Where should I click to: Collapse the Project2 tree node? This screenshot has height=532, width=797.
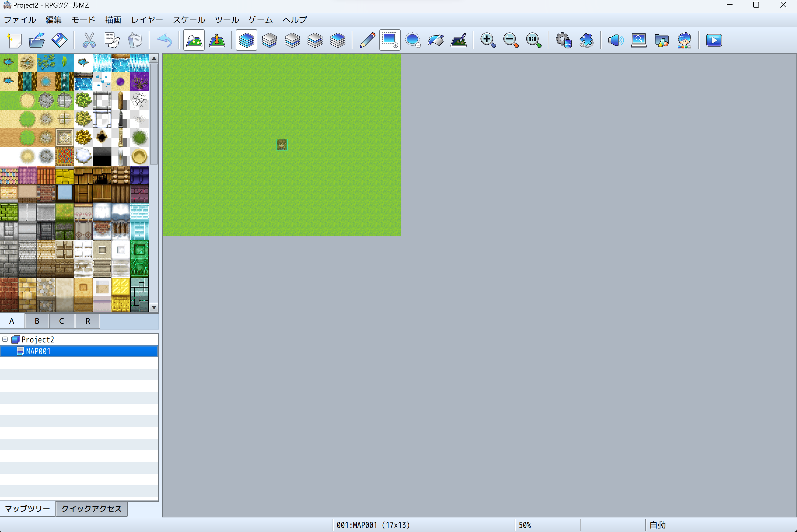(5, 339)
